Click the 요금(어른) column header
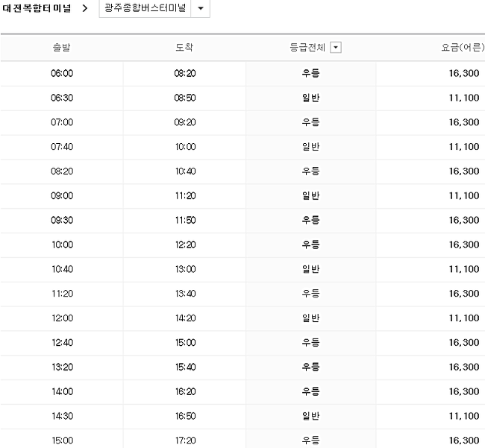The height and width of the screenshot is (448, 485). [463, 47]
